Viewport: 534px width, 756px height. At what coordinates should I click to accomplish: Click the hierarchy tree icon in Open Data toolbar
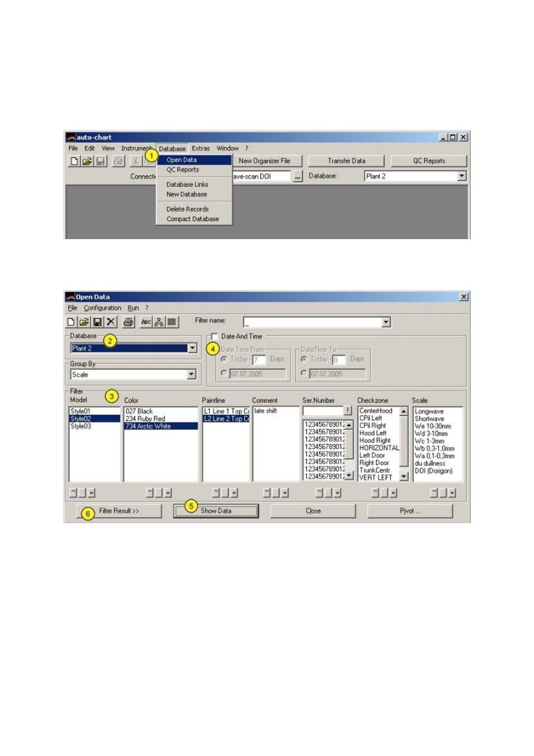(x=159, y=322)
